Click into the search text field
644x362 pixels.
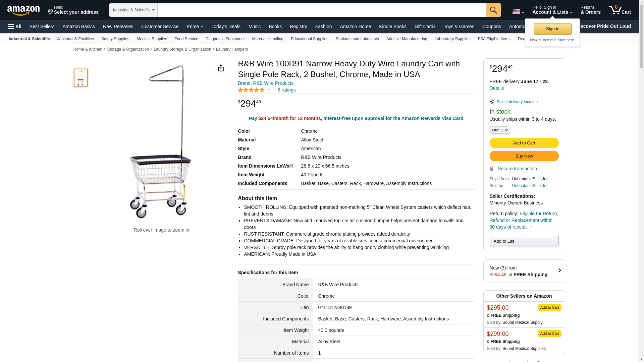(321, 10)
